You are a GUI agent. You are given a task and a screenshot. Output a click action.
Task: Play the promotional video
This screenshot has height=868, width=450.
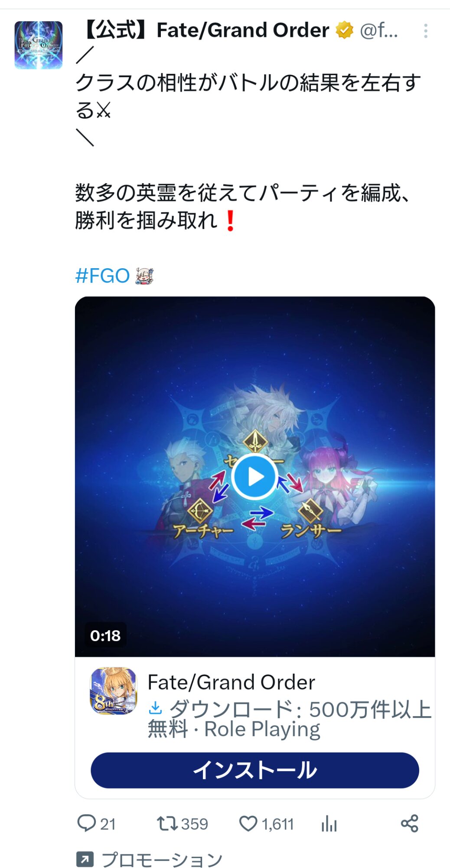pos(254,477)
